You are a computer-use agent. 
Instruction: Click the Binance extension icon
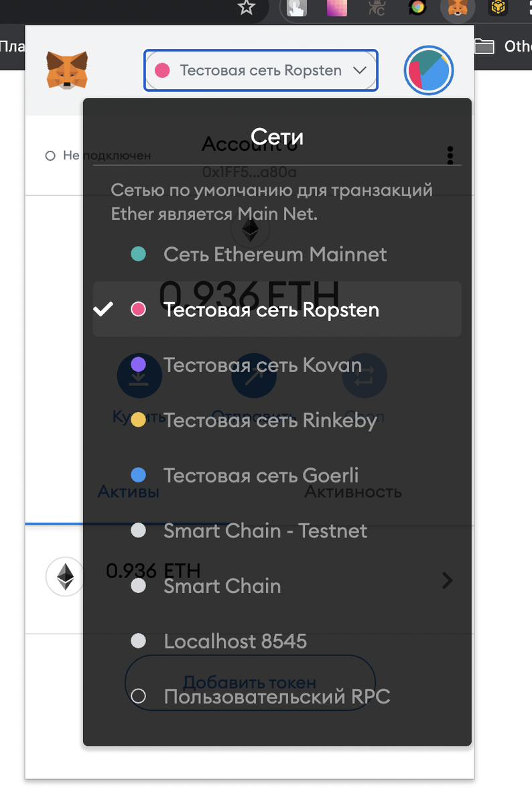pos(497,7)
